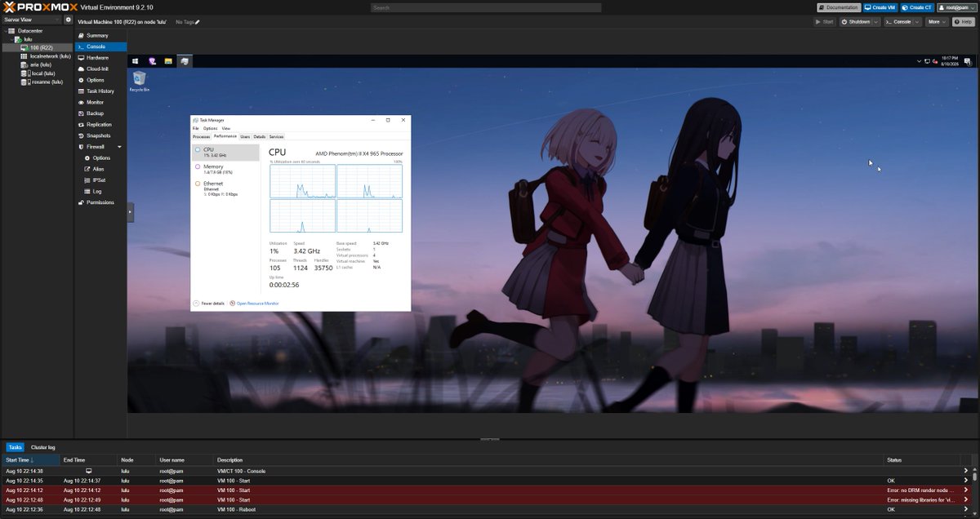Open the Console dropdown arrow in toolbar
This screenshot has height=519, width=980.
pyautogui.click(x=918, y=22)
